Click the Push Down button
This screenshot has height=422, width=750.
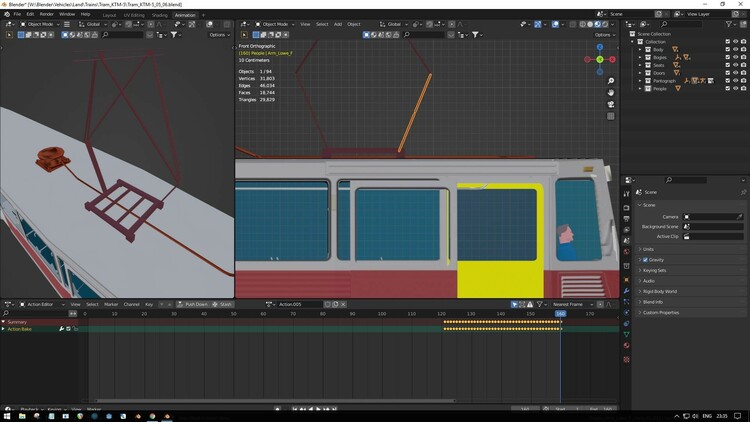click(194, 304)
